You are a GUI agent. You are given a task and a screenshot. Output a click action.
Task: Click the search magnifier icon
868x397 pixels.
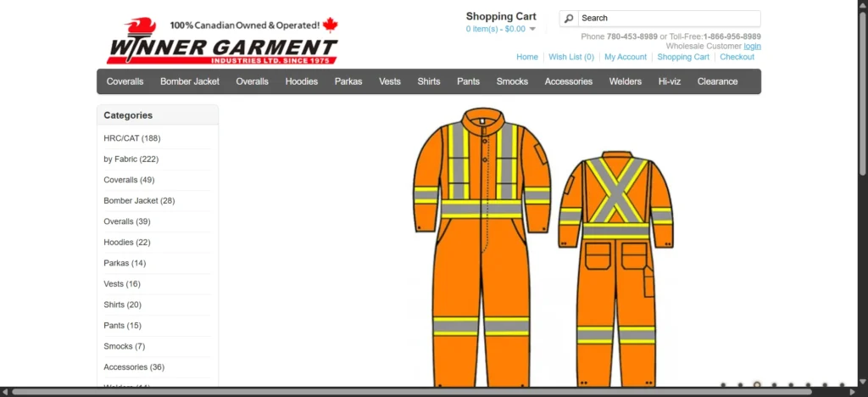point(569,19)
